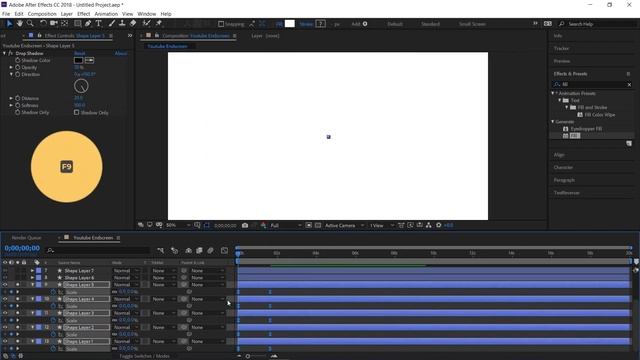Image resolution: width=640 pixels, height=360 pixels.
Task: Toggle the hide shy layers icon
Action: click(188, 250)
